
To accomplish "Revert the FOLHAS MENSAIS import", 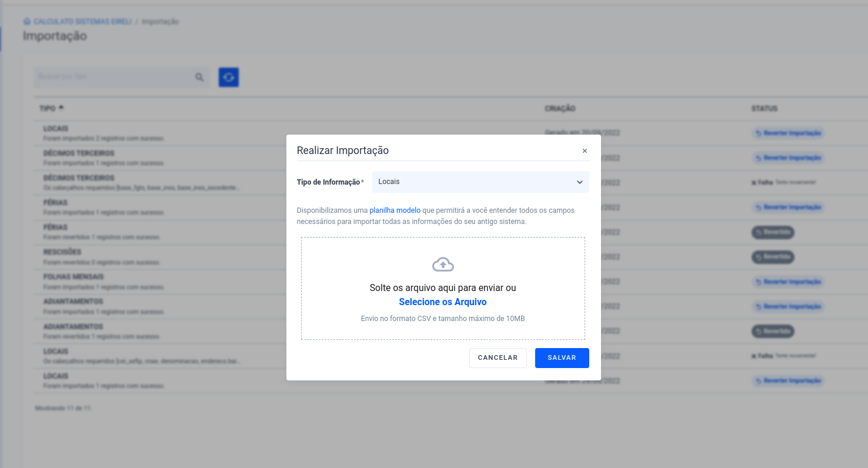I will (x=788, y=282).
